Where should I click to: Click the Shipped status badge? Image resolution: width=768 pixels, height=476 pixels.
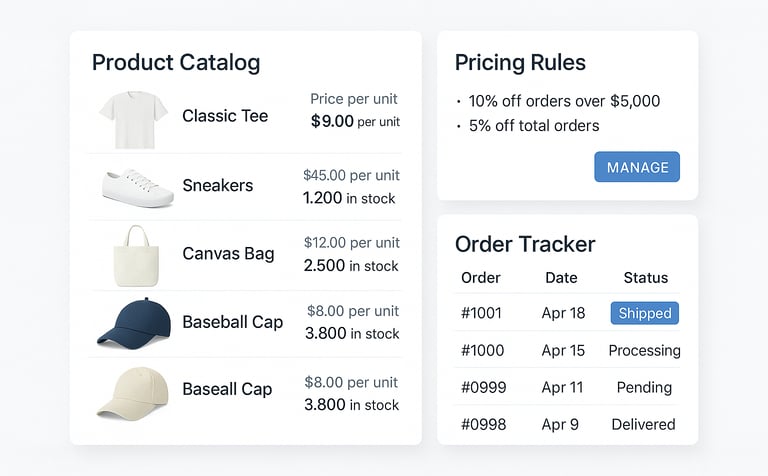pos(645,313)
